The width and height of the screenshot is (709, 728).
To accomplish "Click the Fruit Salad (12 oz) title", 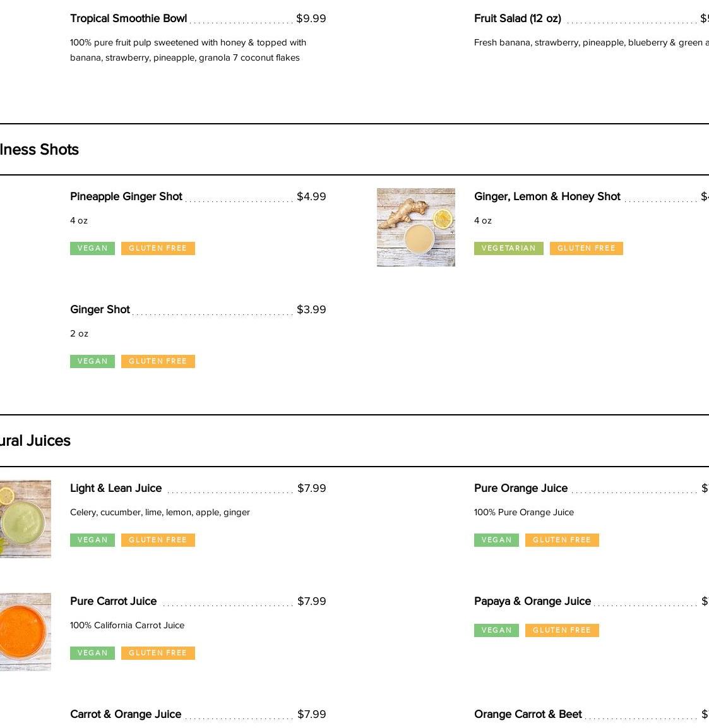I will pos(517,18).
